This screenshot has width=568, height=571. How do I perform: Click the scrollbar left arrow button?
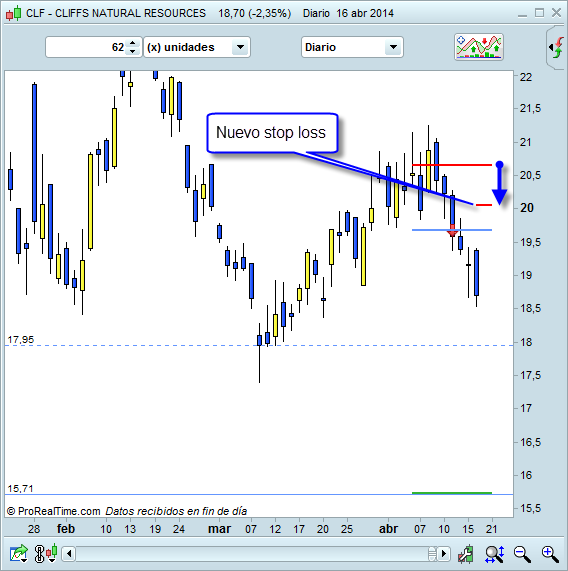click(69, 554)
